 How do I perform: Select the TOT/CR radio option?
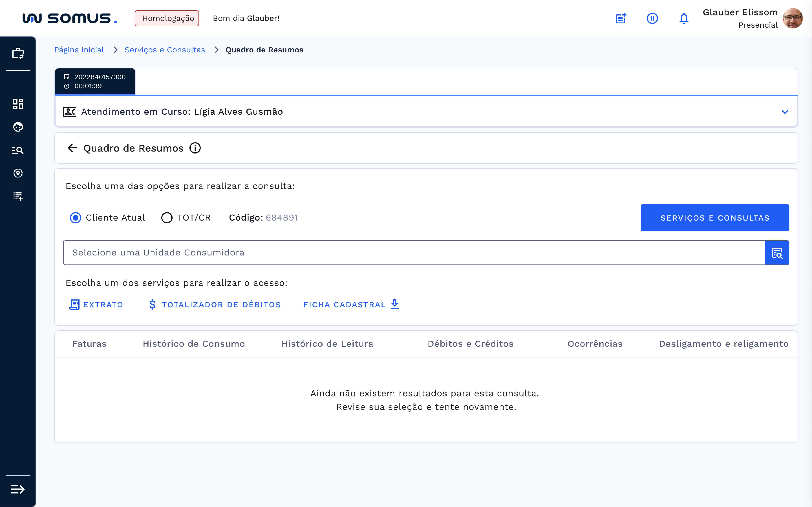167,218
